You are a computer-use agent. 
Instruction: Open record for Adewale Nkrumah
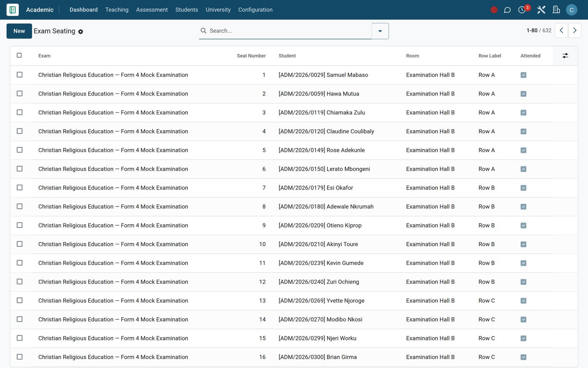click(326, 206)
